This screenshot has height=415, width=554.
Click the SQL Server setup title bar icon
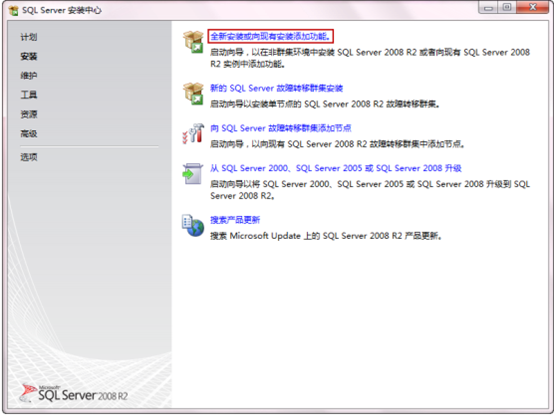(13, 11)
